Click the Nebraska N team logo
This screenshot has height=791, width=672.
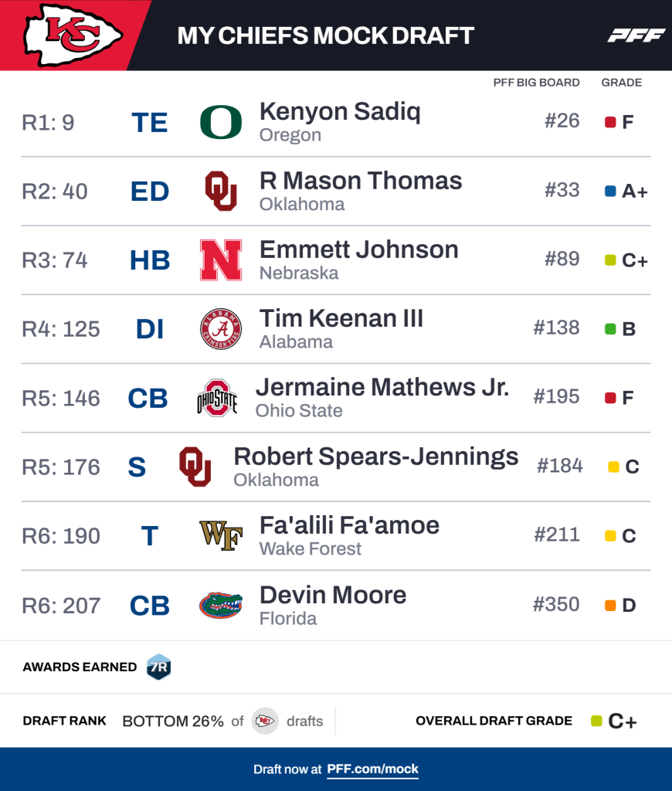click(221, 260)
